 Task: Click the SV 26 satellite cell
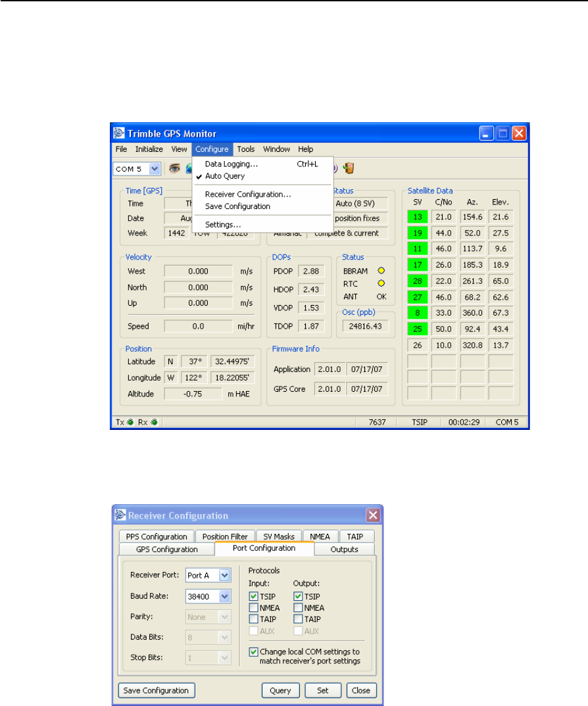pyautogui.click(x=418, y=345)
